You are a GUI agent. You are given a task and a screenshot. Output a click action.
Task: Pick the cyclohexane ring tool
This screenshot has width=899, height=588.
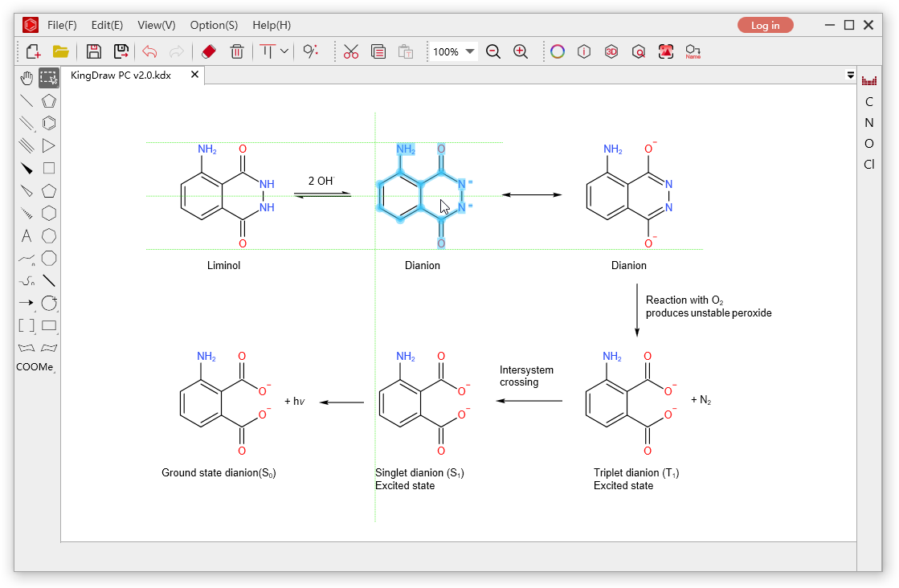click(49, 213)
